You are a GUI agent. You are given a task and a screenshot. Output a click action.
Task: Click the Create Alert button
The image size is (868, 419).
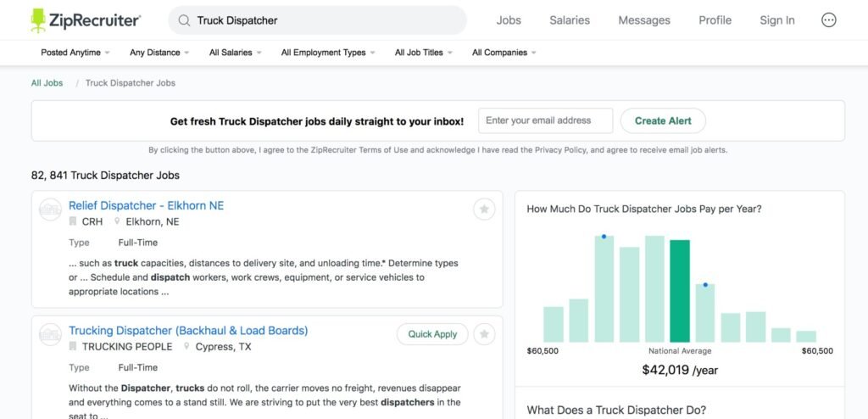click(663, 120)
